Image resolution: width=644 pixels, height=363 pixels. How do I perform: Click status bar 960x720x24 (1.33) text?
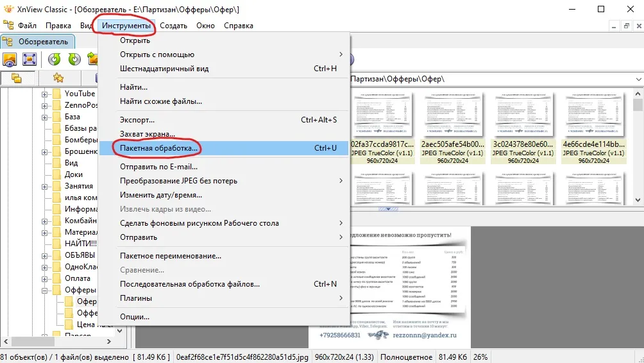[344, 357]
